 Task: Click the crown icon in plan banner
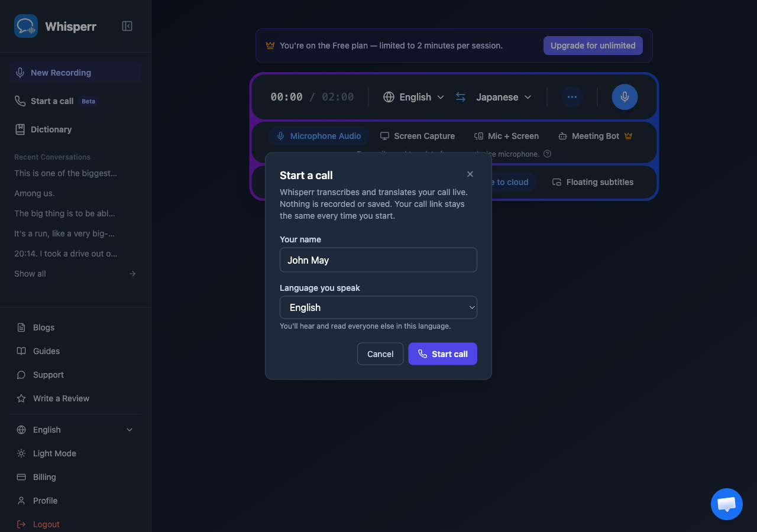click(x=270, y=46)
